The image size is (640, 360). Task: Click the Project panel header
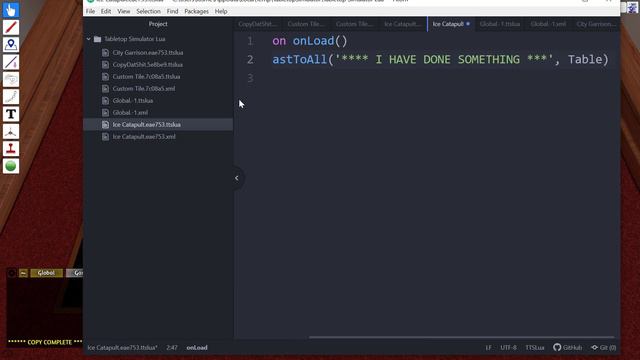coord(158,24)
